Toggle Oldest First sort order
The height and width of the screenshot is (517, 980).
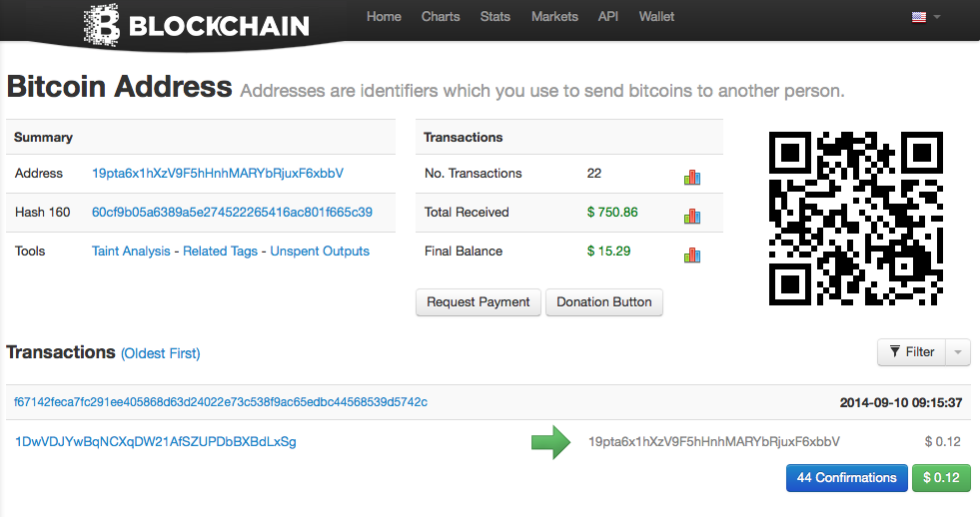161,353
